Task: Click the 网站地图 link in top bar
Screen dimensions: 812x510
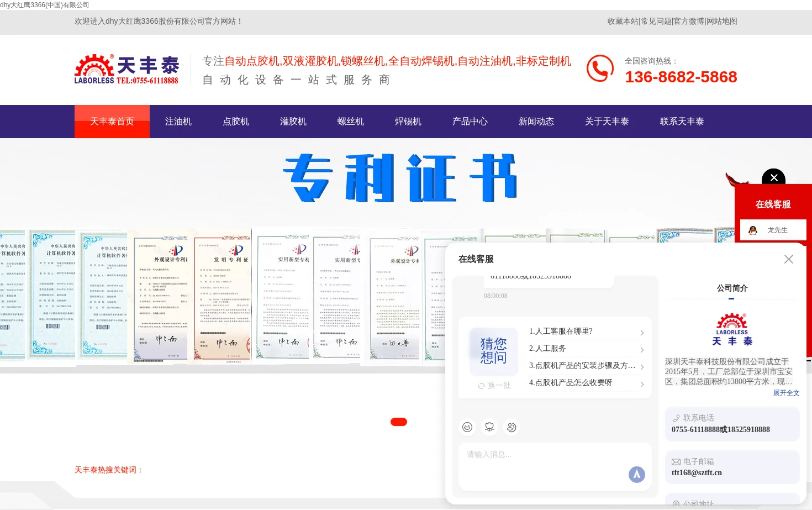Action: tap(722, 21)
